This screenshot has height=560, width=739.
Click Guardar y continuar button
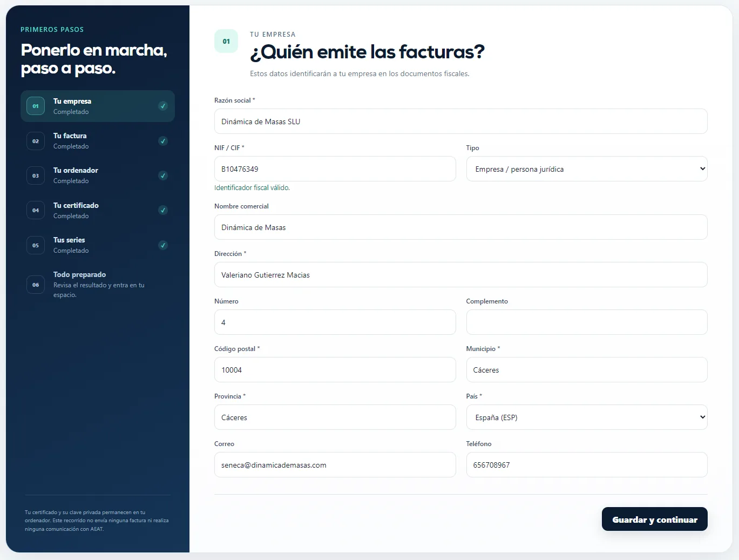[655, 519]
